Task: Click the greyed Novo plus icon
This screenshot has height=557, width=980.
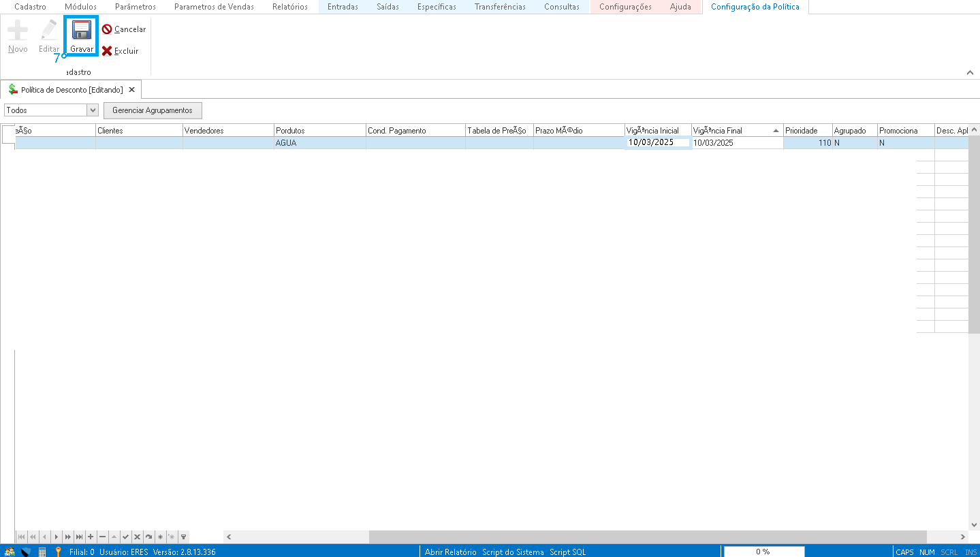Action: coord(18,37)
